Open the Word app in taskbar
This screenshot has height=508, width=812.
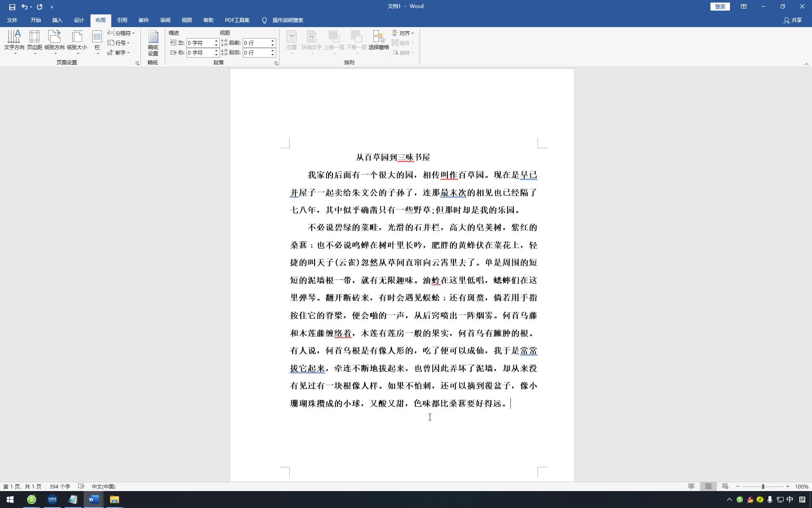[93, 500]
